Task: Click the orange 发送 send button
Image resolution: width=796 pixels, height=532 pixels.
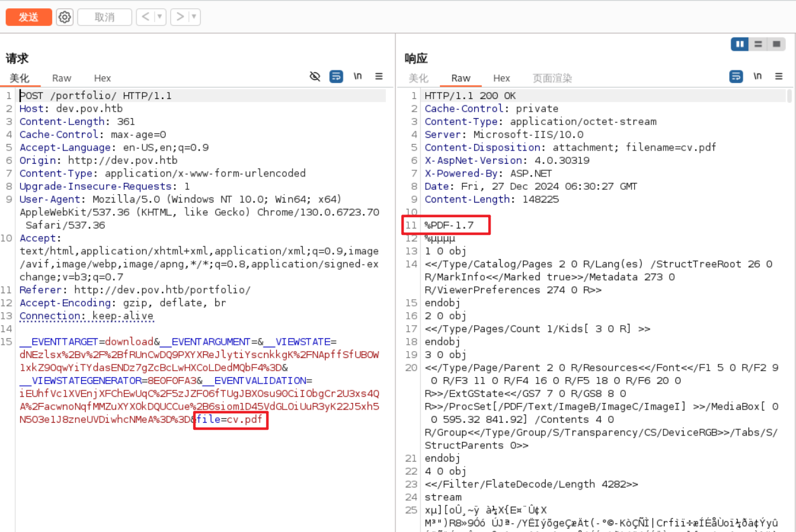Action: coord(29,17)
